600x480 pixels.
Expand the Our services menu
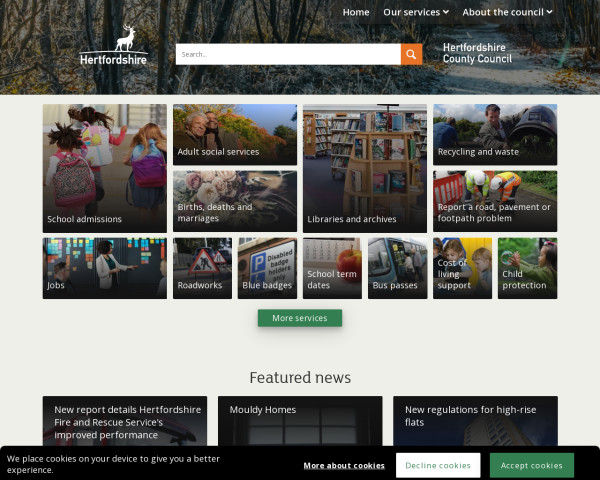click(416, 12)
